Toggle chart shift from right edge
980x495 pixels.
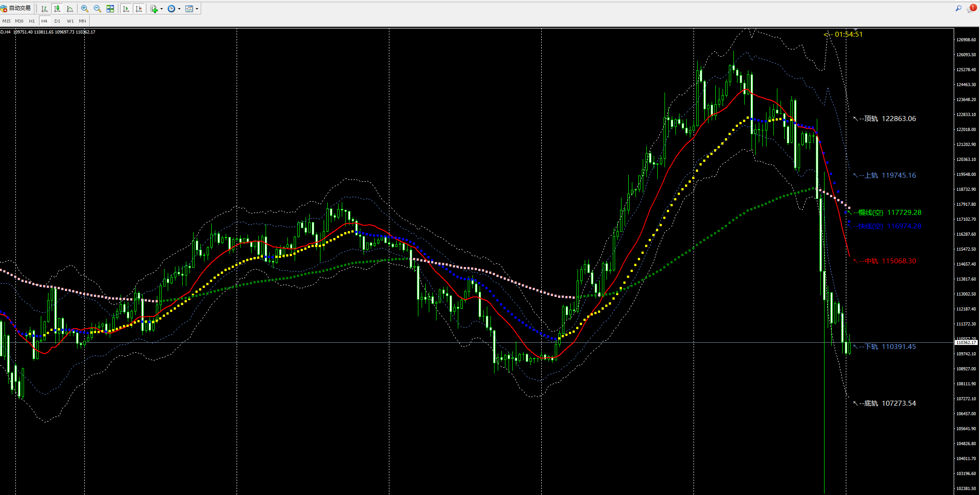point(139,9)
